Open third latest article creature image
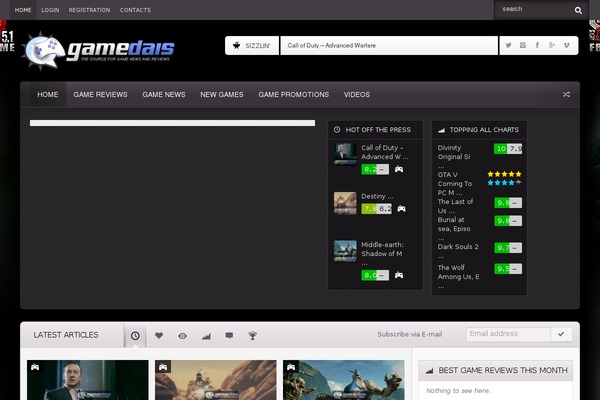This screenshot has height=400, width=600. point(344,380)
